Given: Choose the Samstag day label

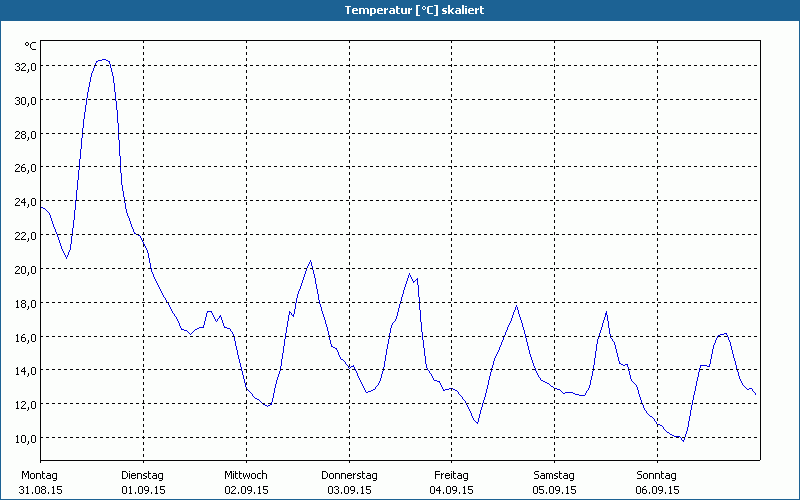Looking at the screenshot, I should pyautogui.click(x=554, y=475).
